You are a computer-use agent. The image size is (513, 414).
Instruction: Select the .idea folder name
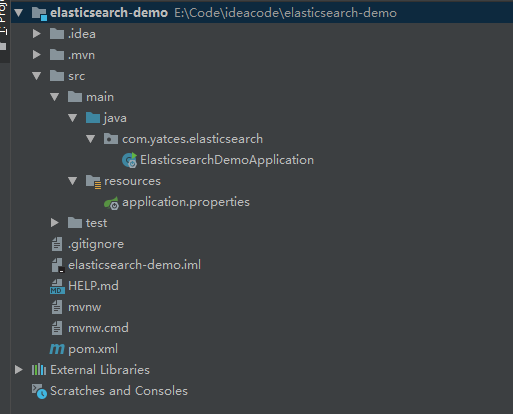pyautogui.click(x=82, y=34)
